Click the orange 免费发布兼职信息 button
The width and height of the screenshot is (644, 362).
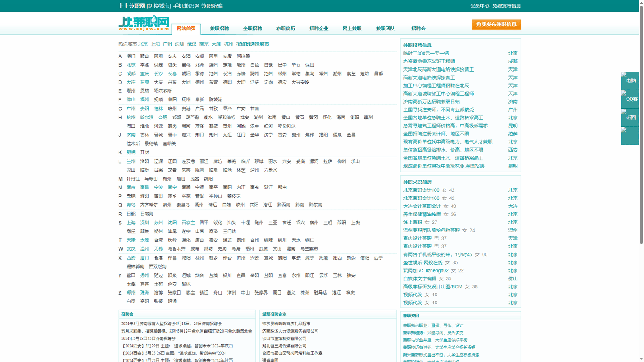click(496, 25)
